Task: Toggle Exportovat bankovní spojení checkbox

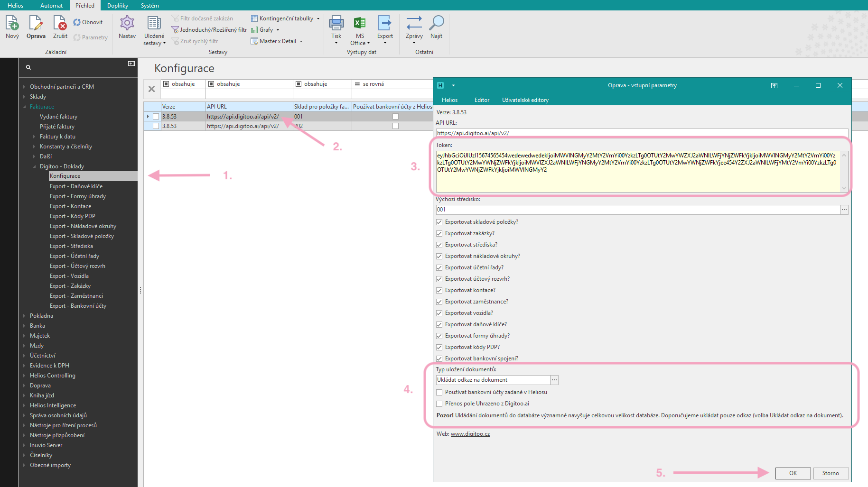Action: pyautogui.click(x=439, y=358)
